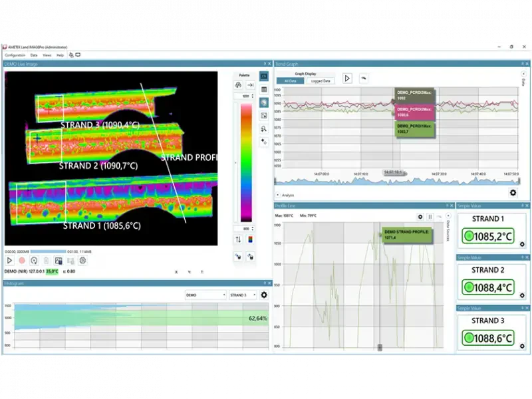Open Profile Line settings gear

(x=420, y=217)
